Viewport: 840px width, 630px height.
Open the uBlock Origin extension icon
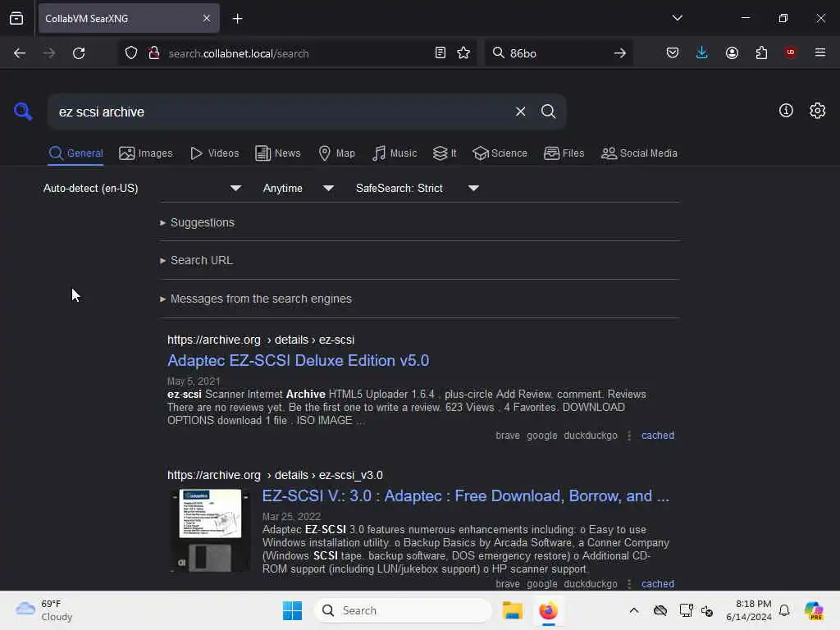pos(790,52)
